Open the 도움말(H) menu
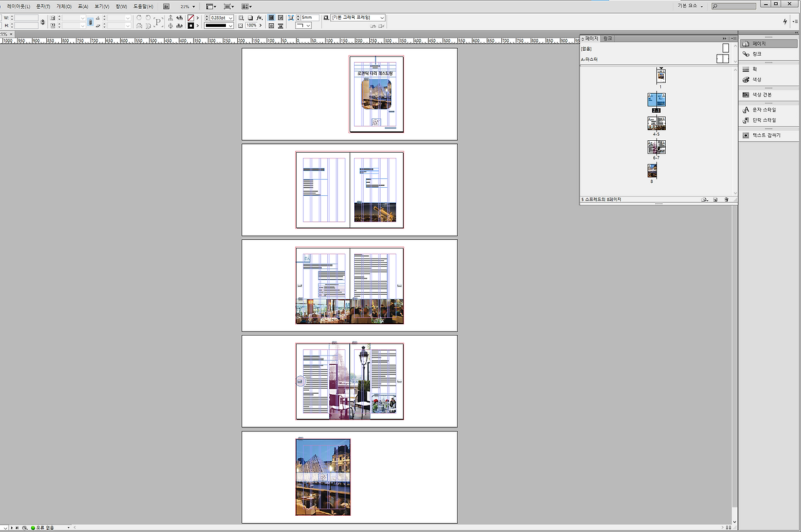 [143, 6]
